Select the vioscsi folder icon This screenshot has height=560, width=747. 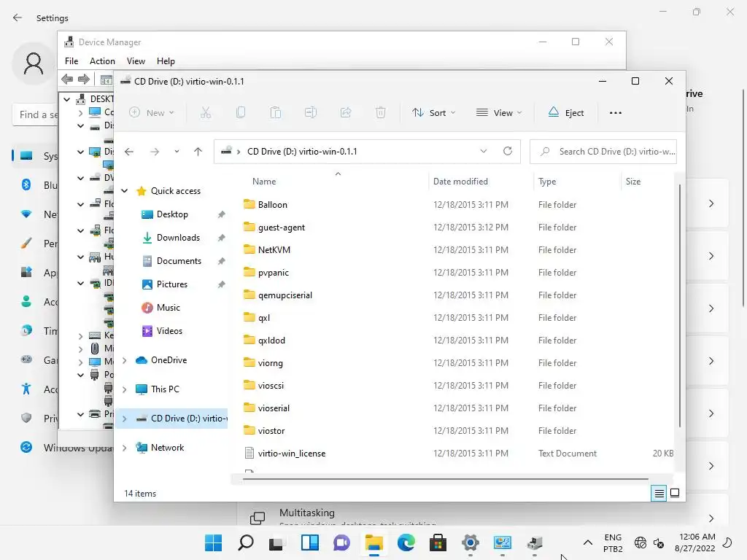point(249,385)
